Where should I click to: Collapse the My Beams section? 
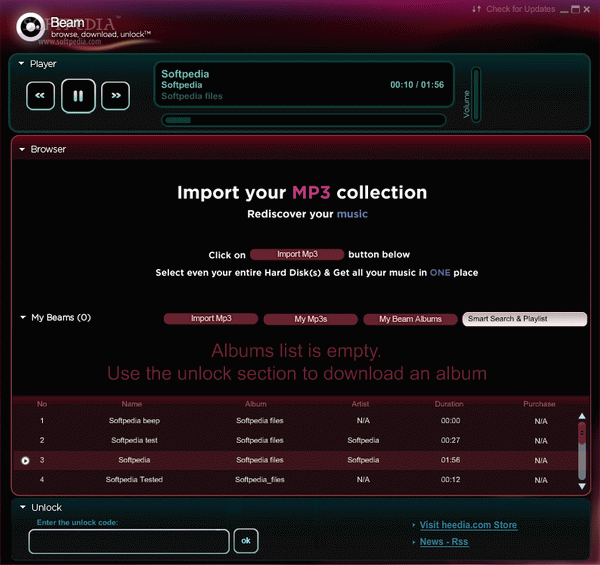tap(23, 318)
